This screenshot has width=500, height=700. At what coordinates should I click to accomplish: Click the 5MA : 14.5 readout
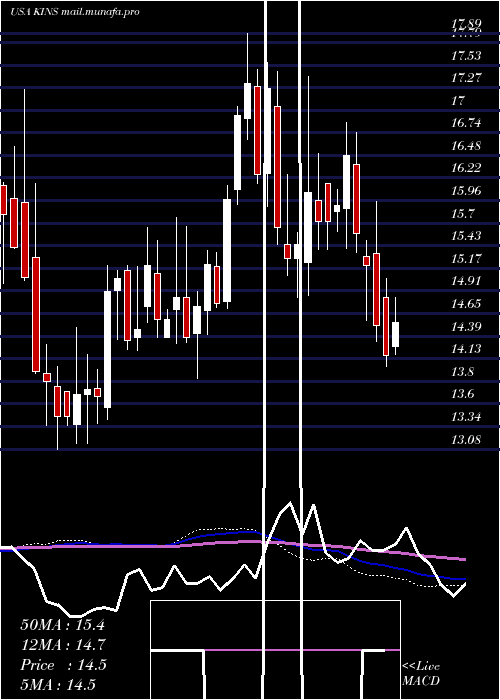[x=58, y=685]
